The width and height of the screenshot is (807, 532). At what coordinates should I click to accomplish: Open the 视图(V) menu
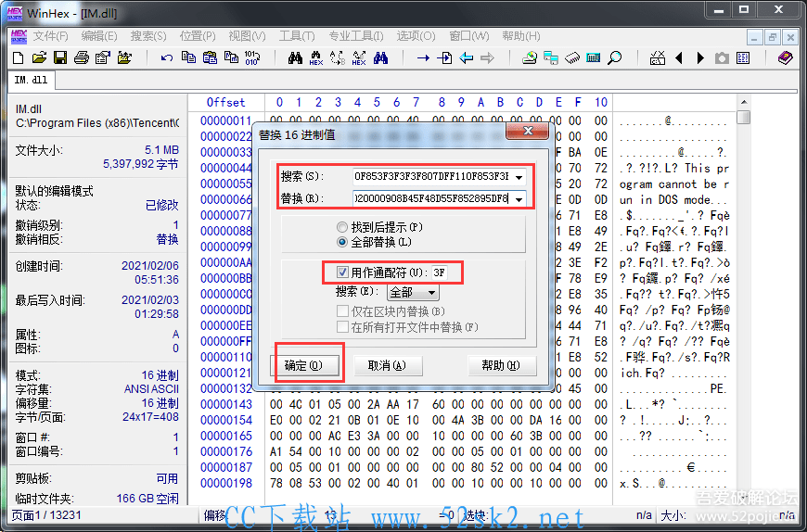pos(247,36)
